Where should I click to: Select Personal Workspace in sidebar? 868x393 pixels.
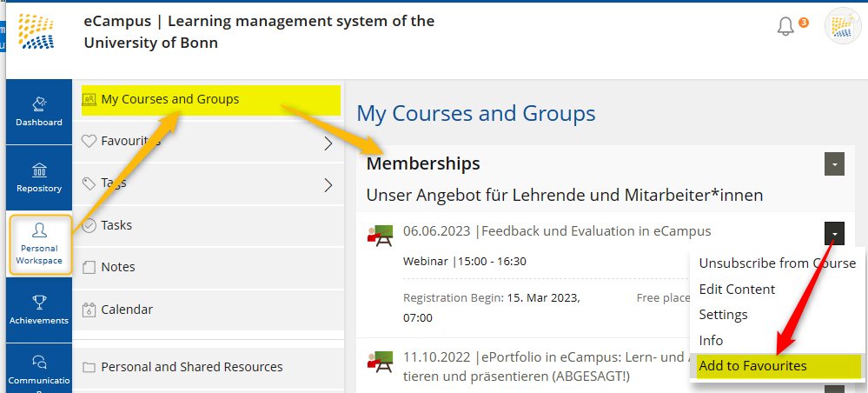pyautogui.click(x=39, y=243)
